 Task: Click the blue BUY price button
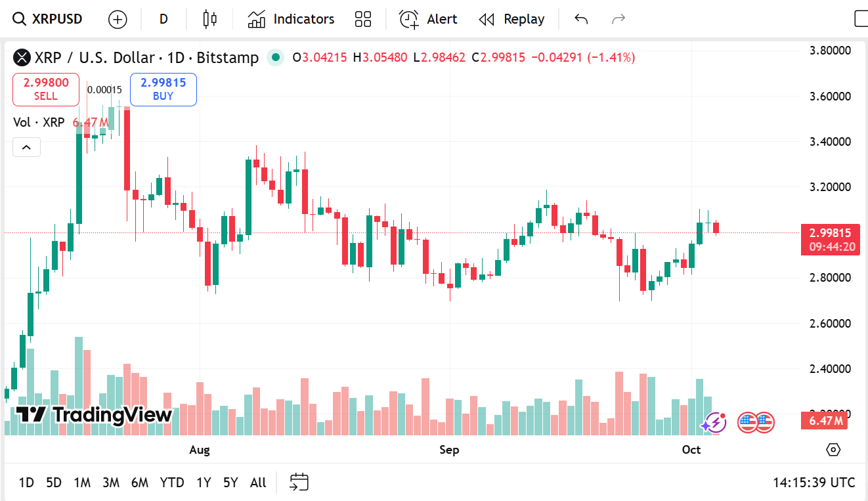(x=163, y=89)
